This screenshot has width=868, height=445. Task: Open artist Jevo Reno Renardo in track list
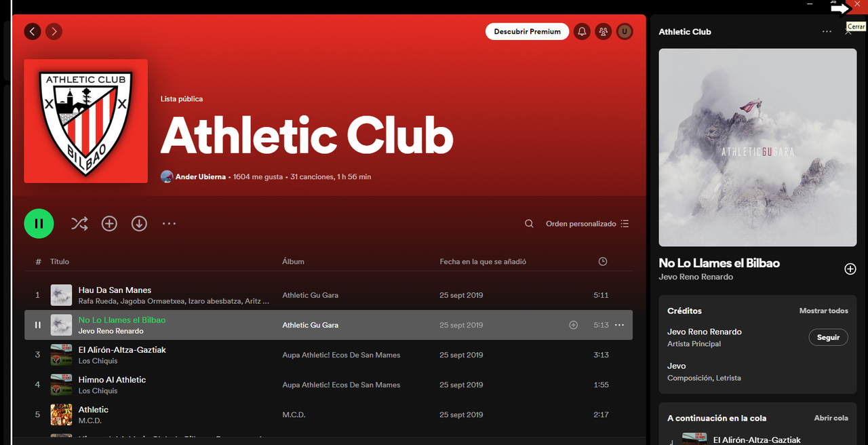[111, 331]
